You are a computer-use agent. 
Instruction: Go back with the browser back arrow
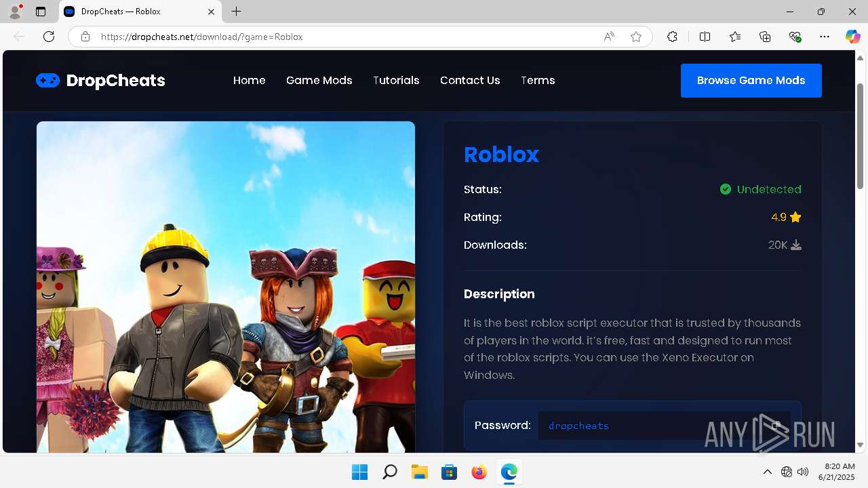coord(19,37)
